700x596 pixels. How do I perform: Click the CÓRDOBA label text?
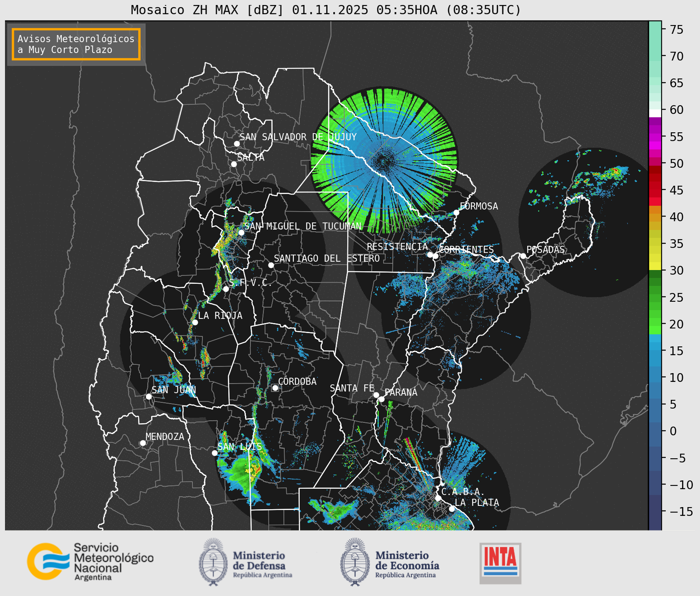click(297, 381)
